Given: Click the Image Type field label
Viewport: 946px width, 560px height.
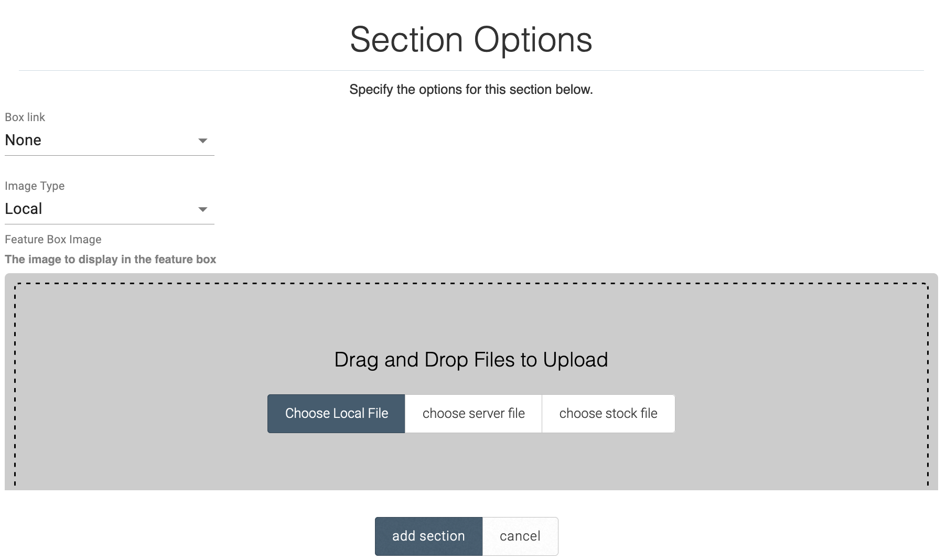Looking at the screenshot, I should click(35, 186).
